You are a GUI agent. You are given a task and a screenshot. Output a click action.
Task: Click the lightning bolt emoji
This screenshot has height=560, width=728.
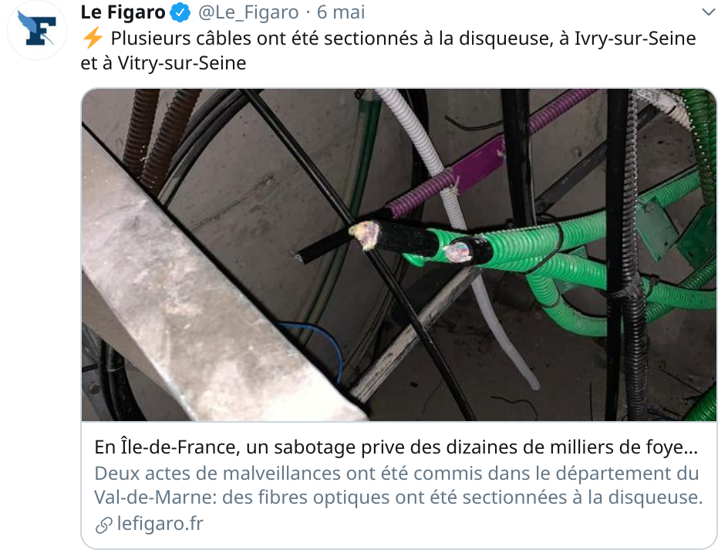pos(93,38)
